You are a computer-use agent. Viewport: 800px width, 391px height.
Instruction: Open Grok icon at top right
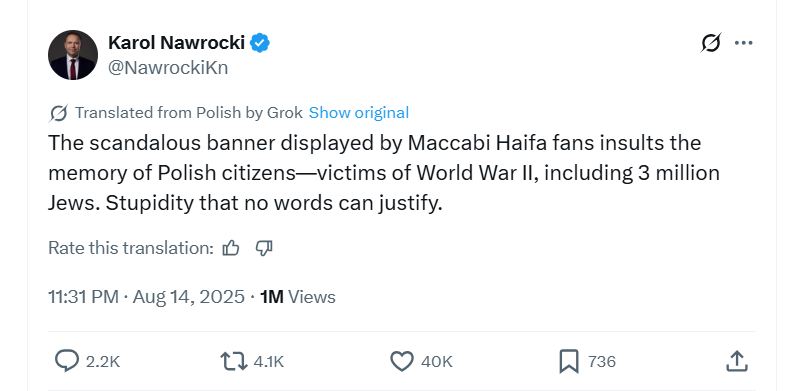tap(711, 43)
